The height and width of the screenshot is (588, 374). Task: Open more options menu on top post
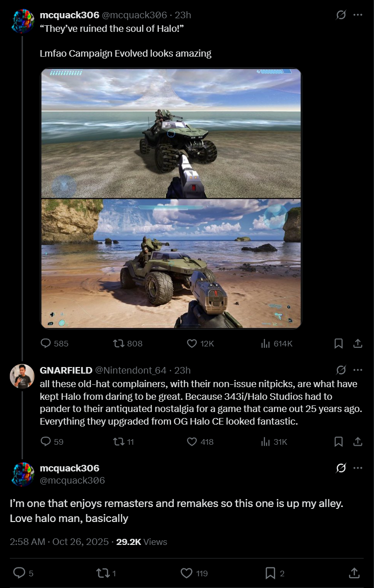tap(358, 15)
